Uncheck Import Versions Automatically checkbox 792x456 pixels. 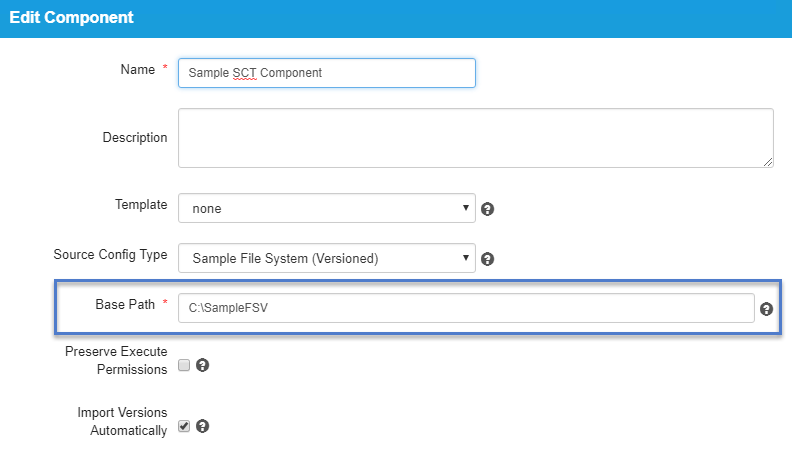pos(184,426)
